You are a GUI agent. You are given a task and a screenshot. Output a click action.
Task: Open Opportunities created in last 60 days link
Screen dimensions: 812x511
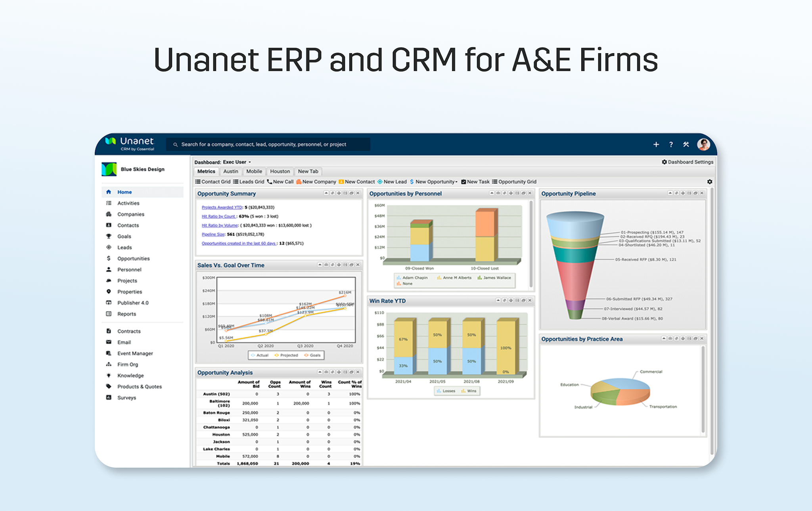(x=239, y=243)
